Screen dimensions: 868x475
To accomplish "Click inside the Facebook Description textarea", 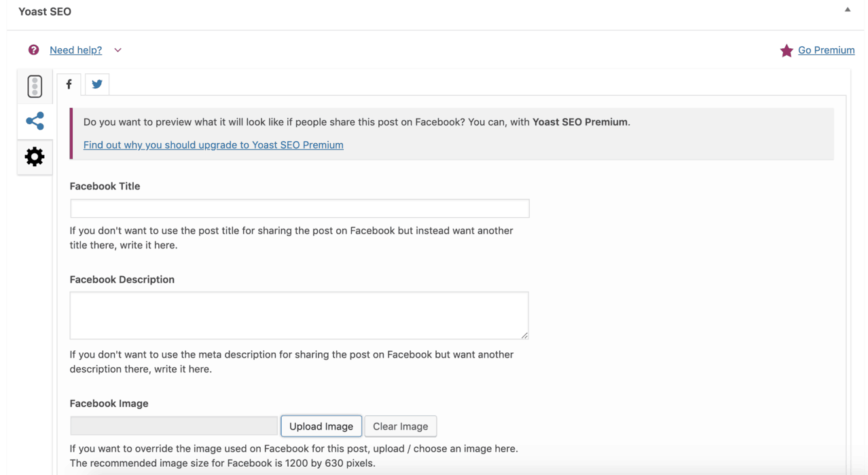I will (299, 316).
